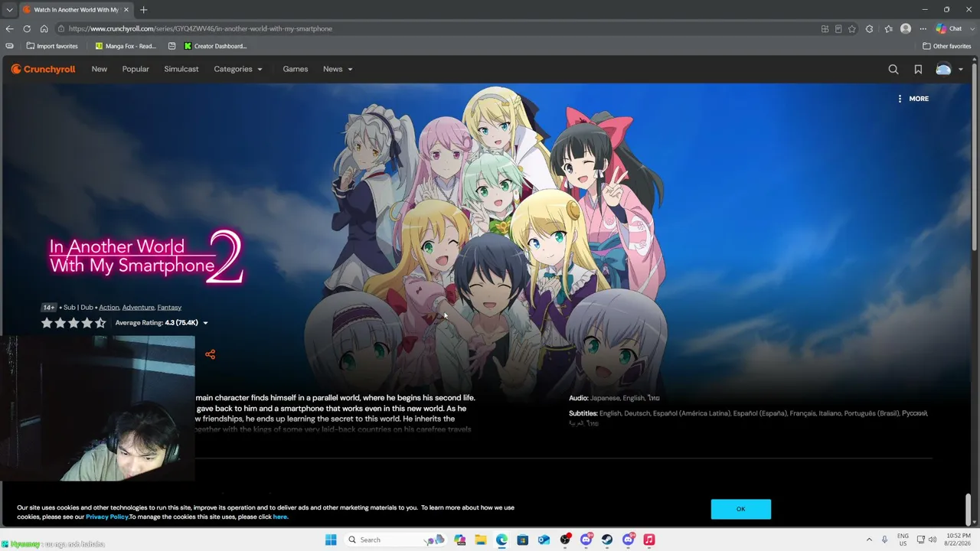Switch the ENG US input language

(x=903, y=540)
